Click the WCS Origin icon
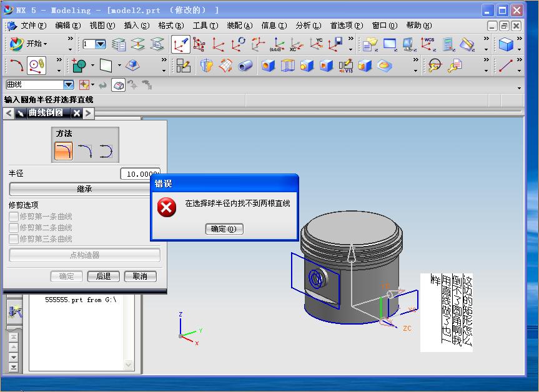The height and width of the screenshot is (392, 539). click(218, 45)
